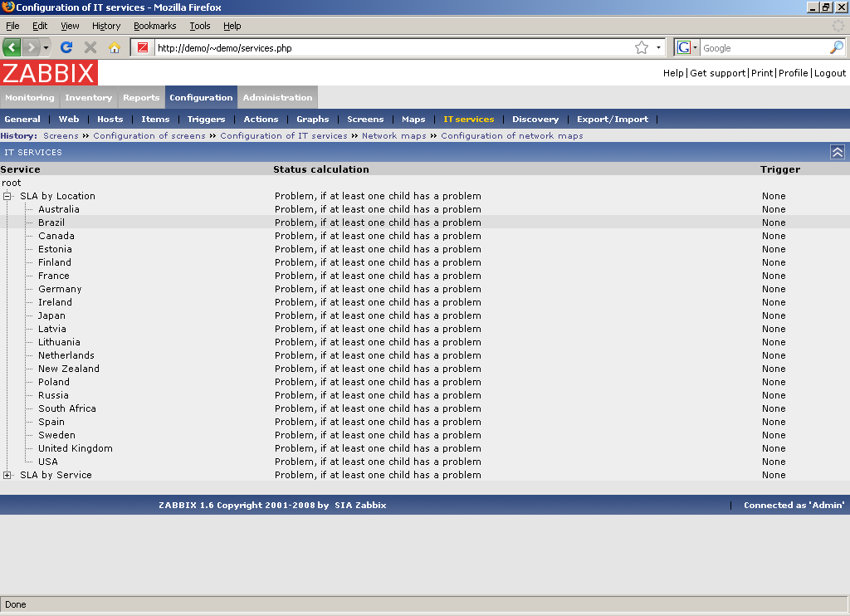Viewport: 850px width, 616px height.
Task: Open the Web configuration link
Action: 69,120
